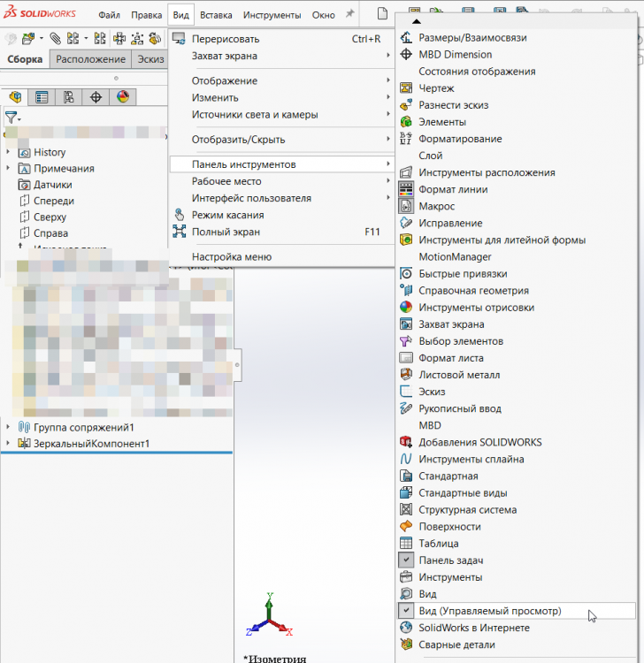Toggle the Панель задач checkbox

406,560
